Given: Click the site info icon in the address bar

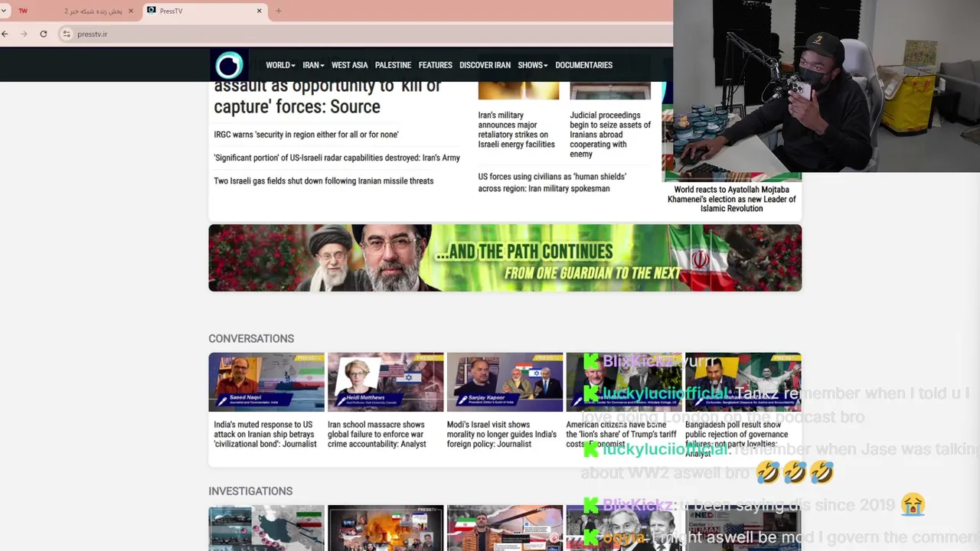Looking at the screenshot, I should click(67, 34).
